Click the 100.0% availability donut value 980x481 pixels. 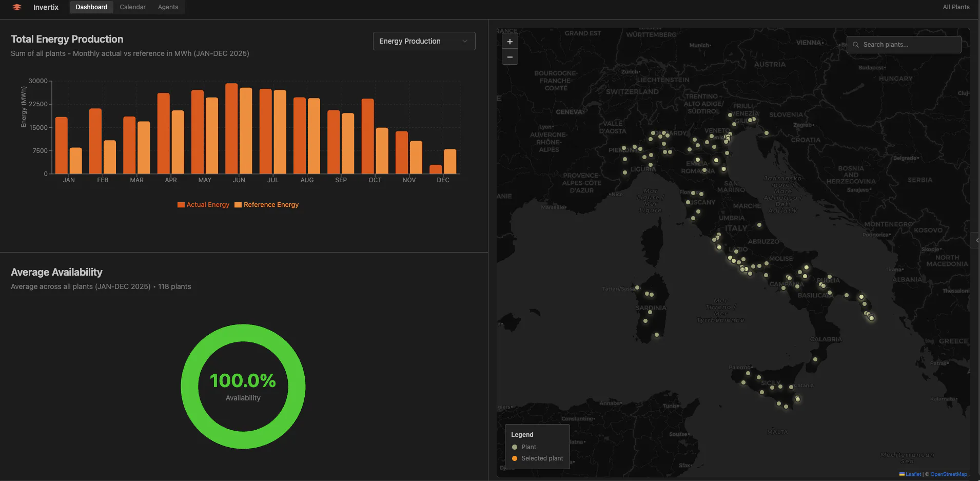(x=243, y=381)
